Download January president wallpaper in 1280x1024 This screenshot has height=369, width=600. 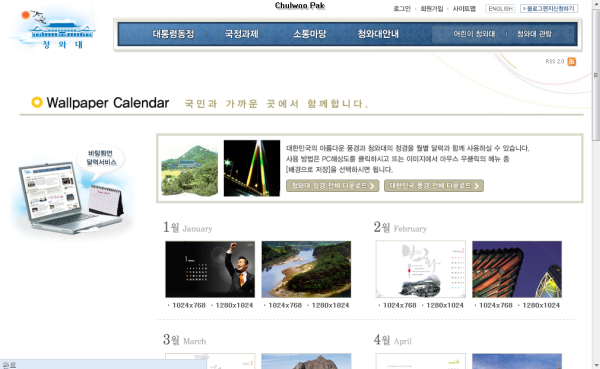coord(234,305)
